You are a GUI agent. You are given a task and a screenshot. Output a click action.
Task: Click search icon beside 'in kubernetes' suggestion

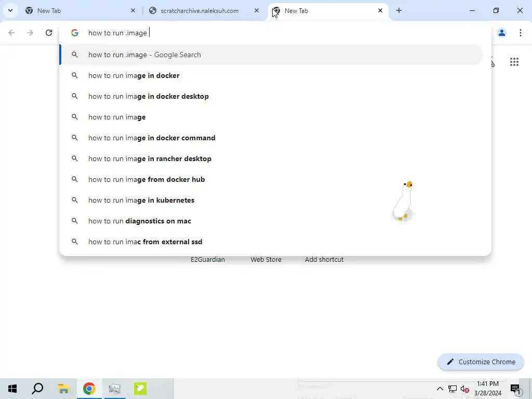[75, 200]
